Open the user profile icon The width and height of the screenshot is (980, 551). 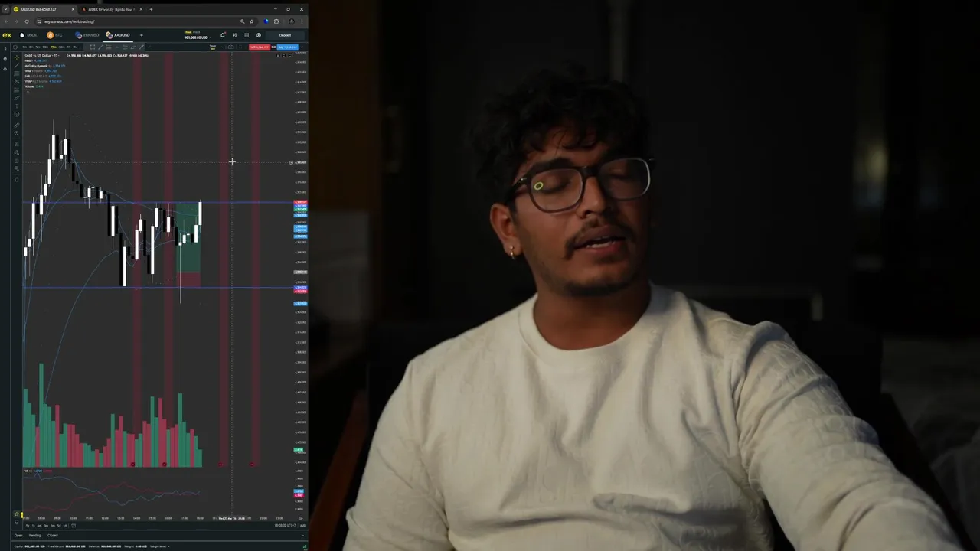coord(259,35)
